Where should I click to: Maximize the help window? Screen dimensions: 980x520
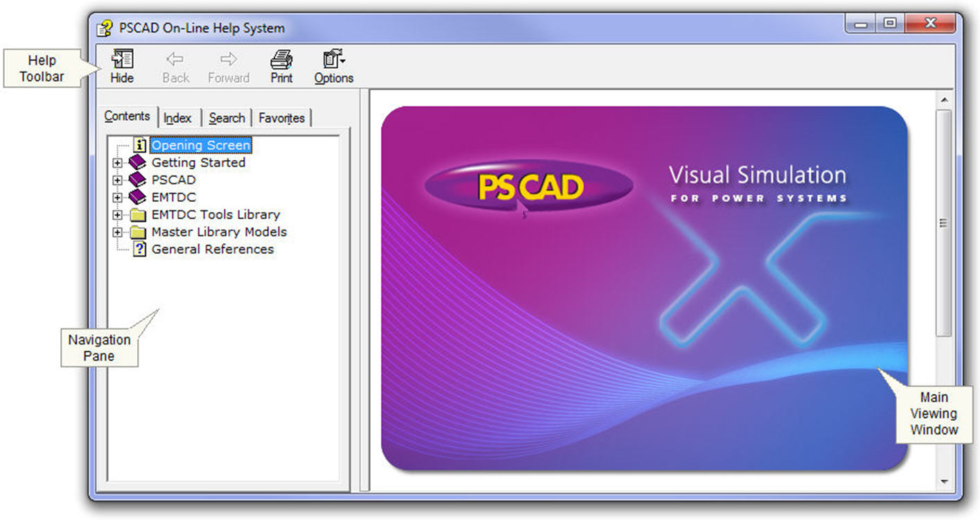click(889, 24)
